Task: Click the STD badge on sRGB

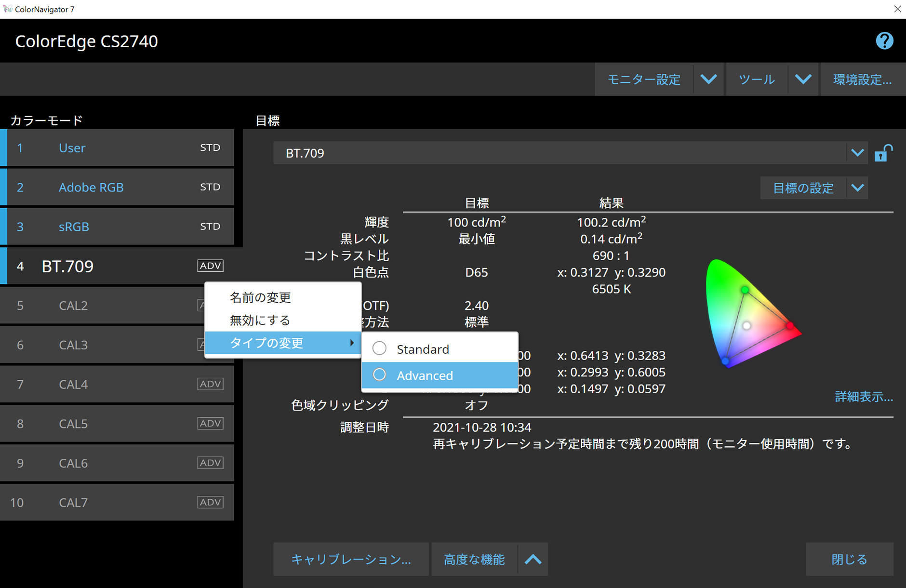Action: point(210,227)
